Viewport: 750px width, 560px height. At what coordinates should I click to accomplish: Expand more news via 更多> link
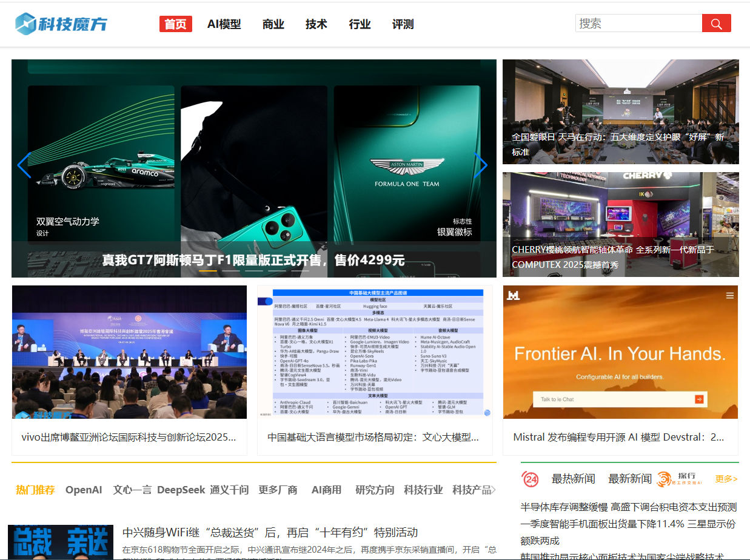726,479
